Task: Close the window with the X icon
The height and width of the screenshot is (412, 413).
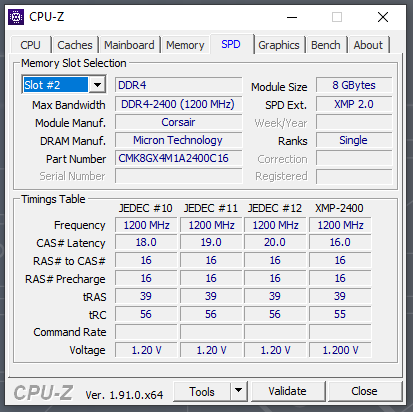Action: (383, 17)
